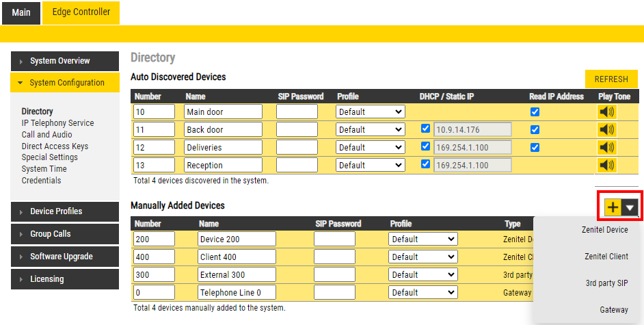Toggle static IP checkbox for Reception
The height and width of the screenshot is (325, 644).
pos(426,165)
